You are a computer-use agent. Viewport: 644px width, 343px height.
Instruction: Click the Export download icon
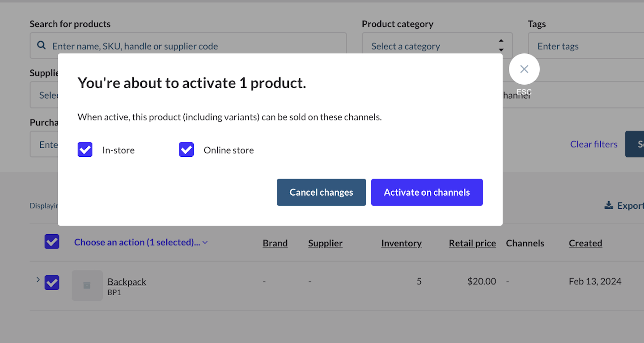pyautogui.click(x=608, y=206)
